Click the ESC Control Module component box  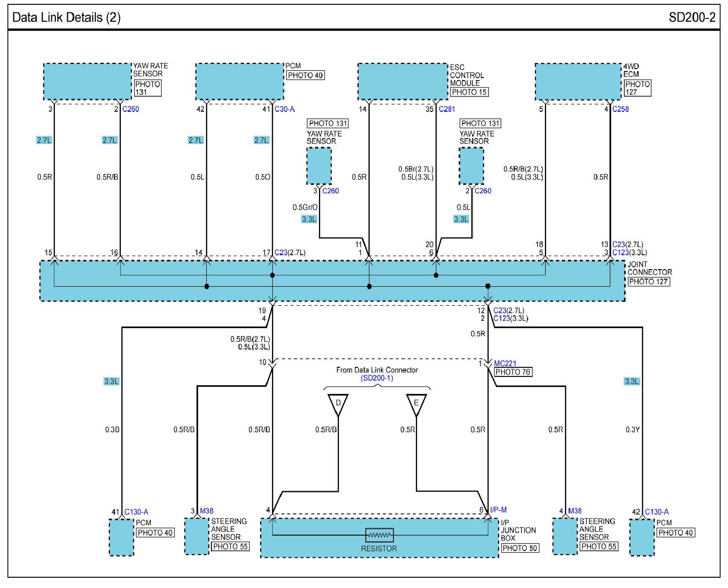403,82
